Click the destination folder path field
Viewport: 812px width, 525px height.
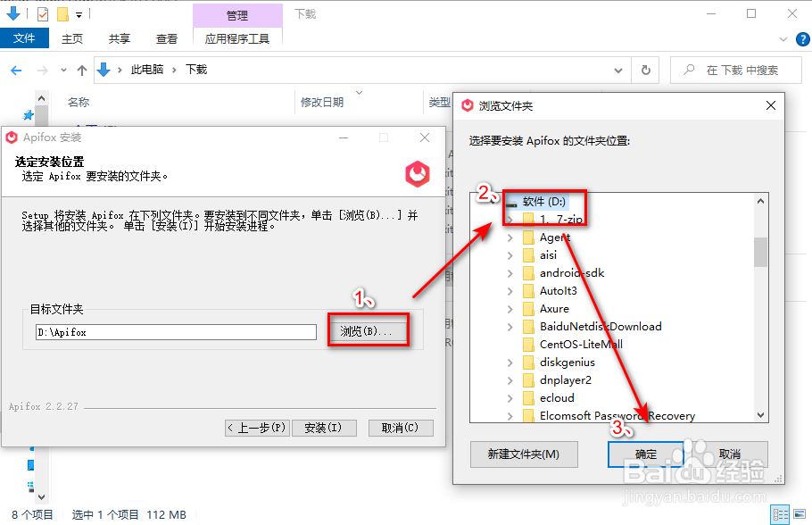(176, 332)
